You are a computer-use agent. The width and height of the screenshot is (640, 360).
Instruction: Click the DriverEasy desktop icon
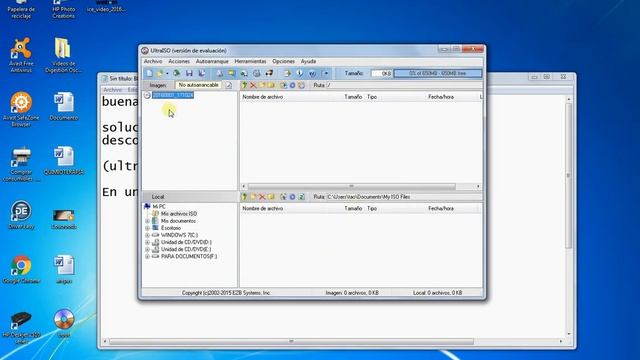[x=21, y=215]
